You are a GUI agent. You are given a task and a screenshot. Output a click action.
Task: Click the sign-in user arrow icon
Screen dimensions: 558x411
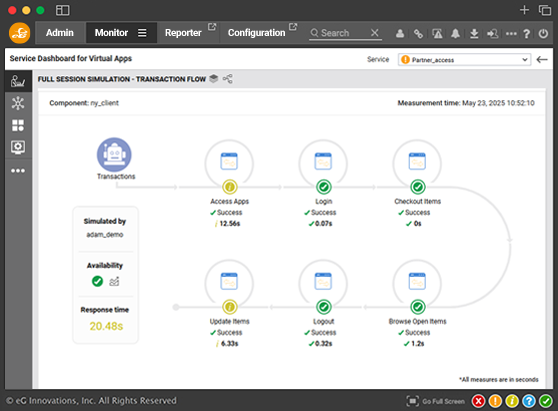(x=493, y=33)
